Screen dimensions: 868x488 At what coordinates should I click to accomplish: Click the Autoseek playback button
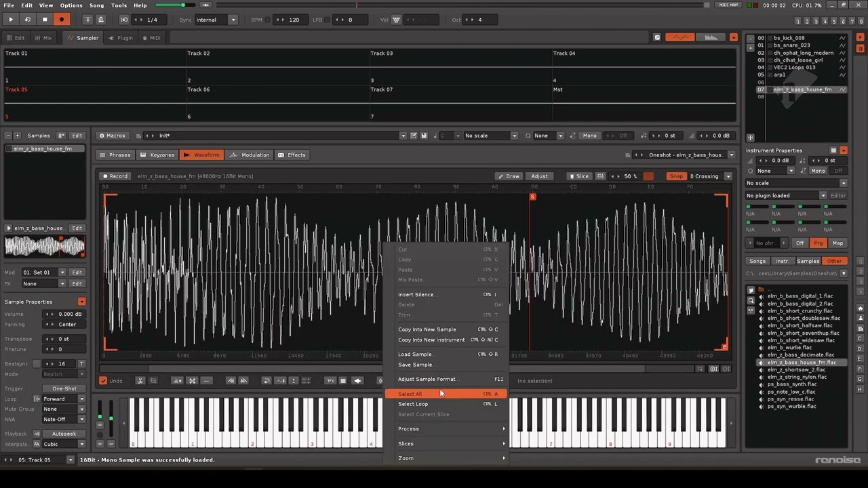click(64, 434)
